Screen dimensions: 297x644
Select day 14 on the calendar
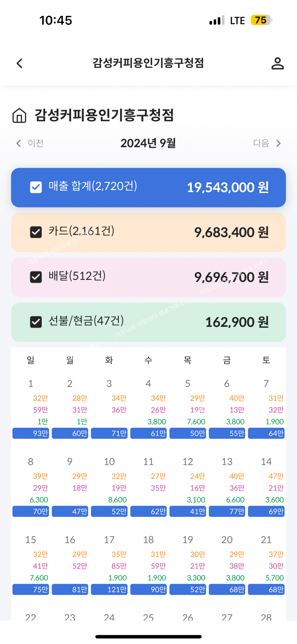pos(266,462)
